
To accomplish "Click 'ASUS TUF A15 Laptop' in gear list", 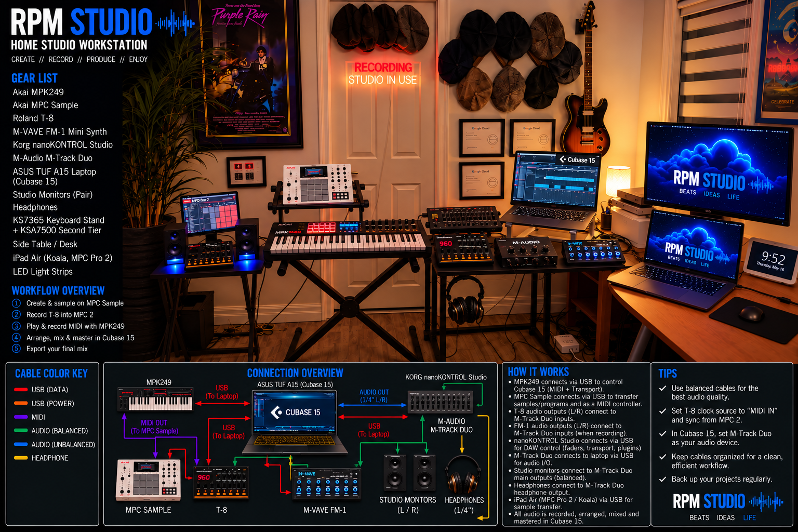I will coord(55,172).
